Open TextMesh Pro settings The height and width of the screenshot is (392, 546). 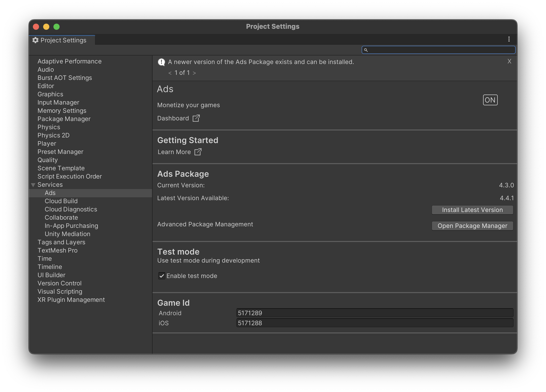tap(58, 250)
